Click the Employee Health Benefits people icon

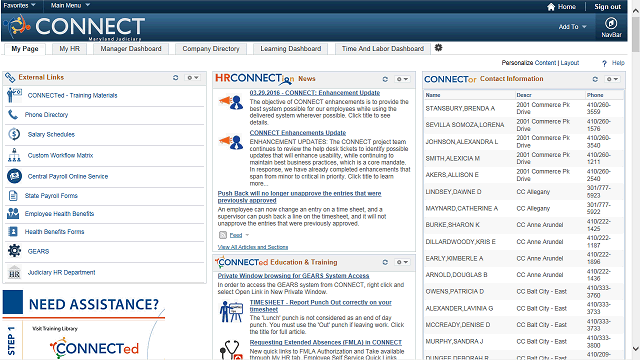pyautogui.click(x=13, y=213)
